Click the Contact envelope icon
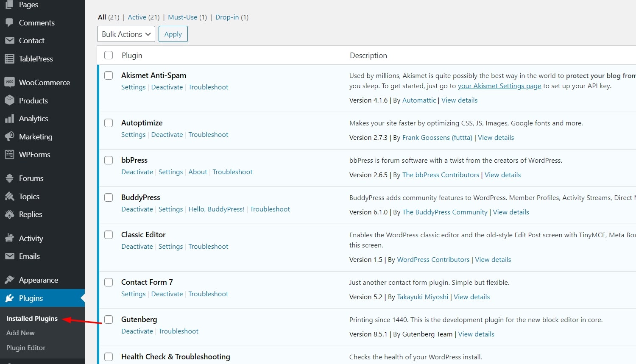Screen dimensions: 636x364 (9, 41)
